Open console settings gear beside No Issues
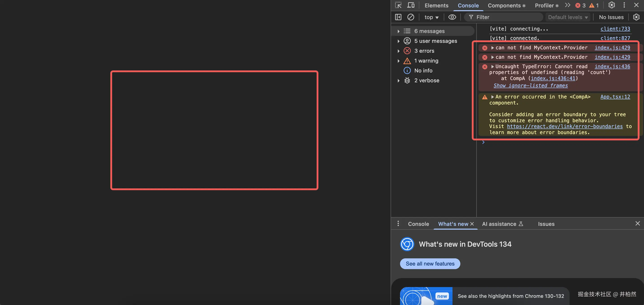Image resolution: width=644 pixels, height=305 pixels. pyautogui.click(x=636, y=17)
